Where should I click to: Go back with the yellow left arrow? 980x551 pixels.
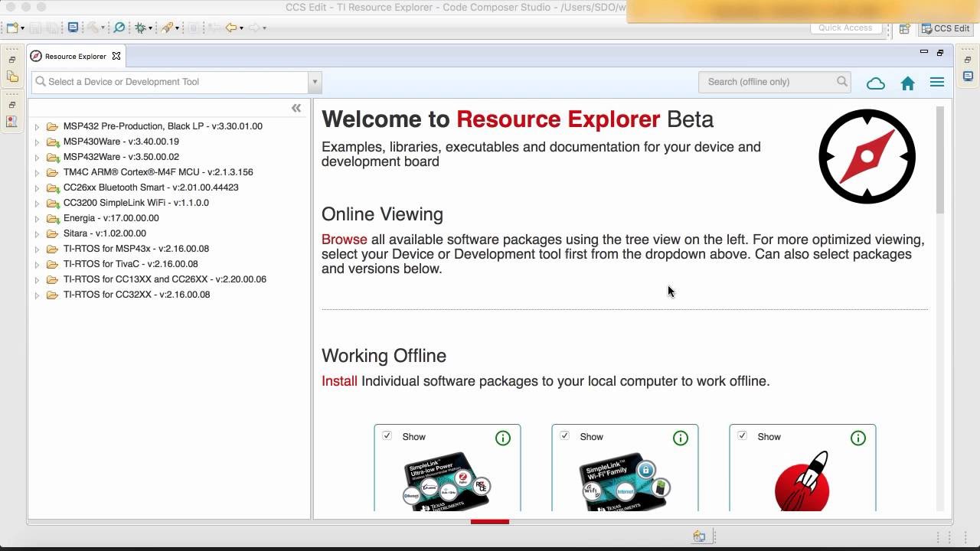[x=230, y=28]
